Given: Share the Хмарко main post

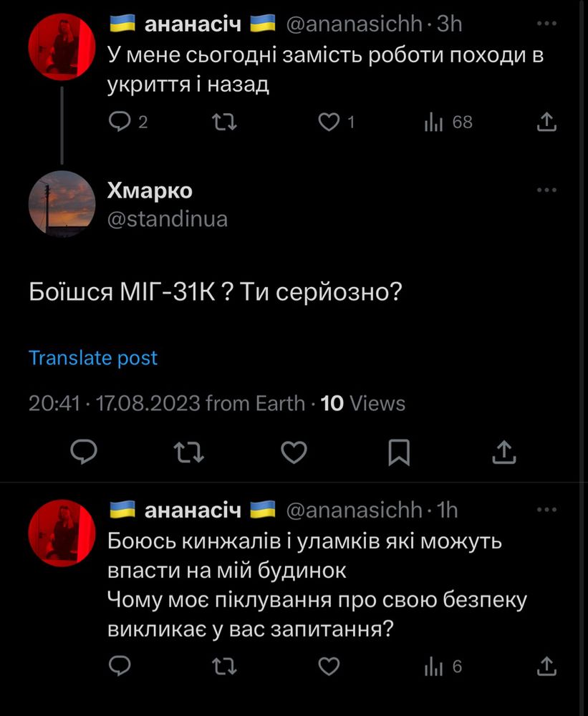Looking at the screenshot, I should click(x=504, y=452).
